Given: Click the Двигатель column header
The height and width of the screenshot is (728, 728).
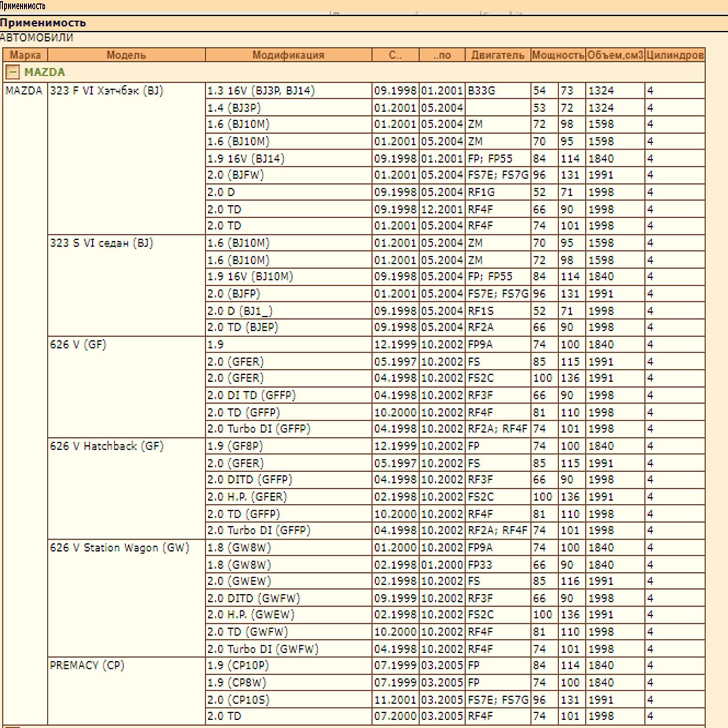Looking at the screenshot, I should (x=498, y=55).
